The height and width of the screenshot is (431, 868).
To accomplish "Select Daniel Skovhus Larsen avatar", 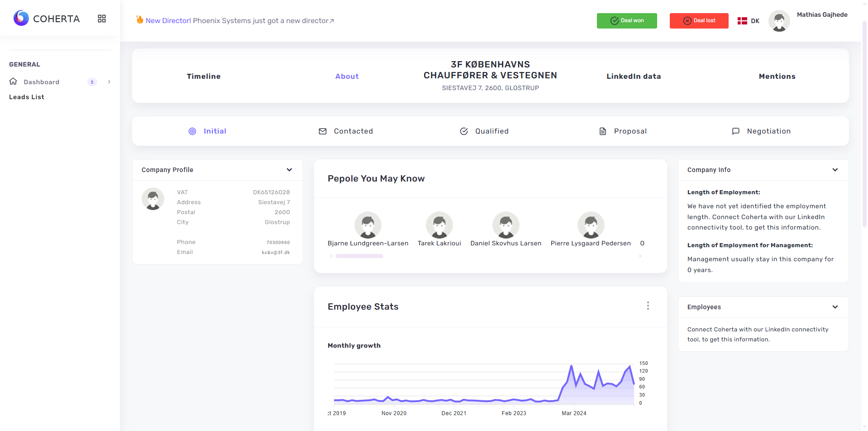I will 506,225.
